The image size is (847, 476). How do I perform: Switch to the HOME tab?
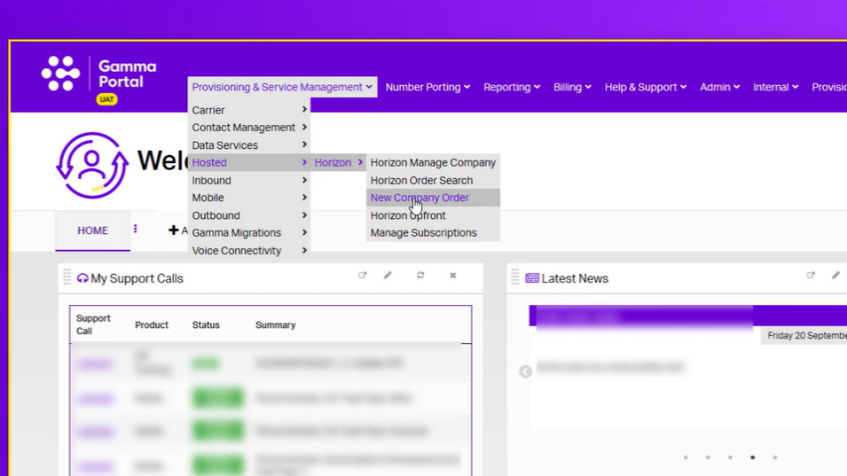click(x=92, y=231)
